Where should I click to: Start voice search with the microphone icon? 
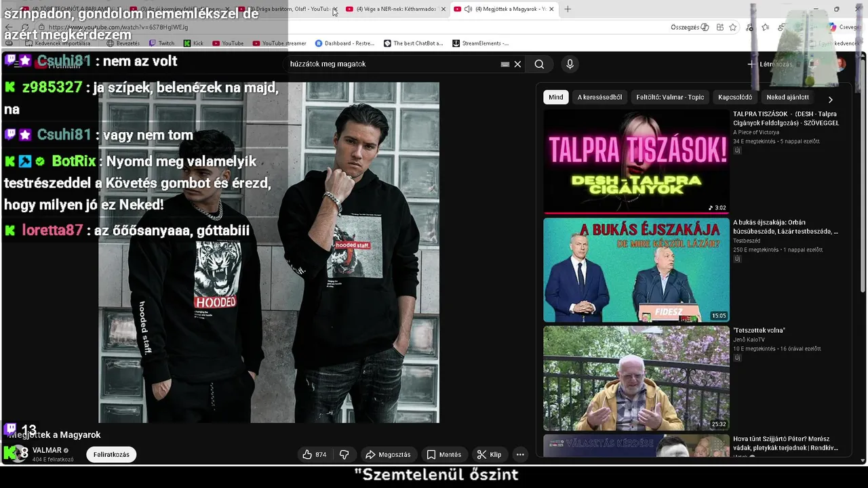(x=570, y=64)
